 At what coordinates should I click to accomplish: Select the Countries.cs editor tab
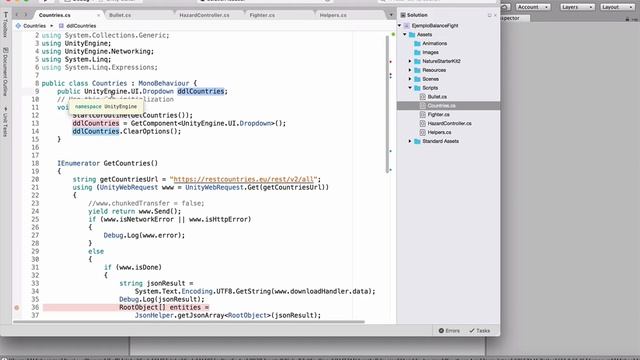click(x=55, y=15)
